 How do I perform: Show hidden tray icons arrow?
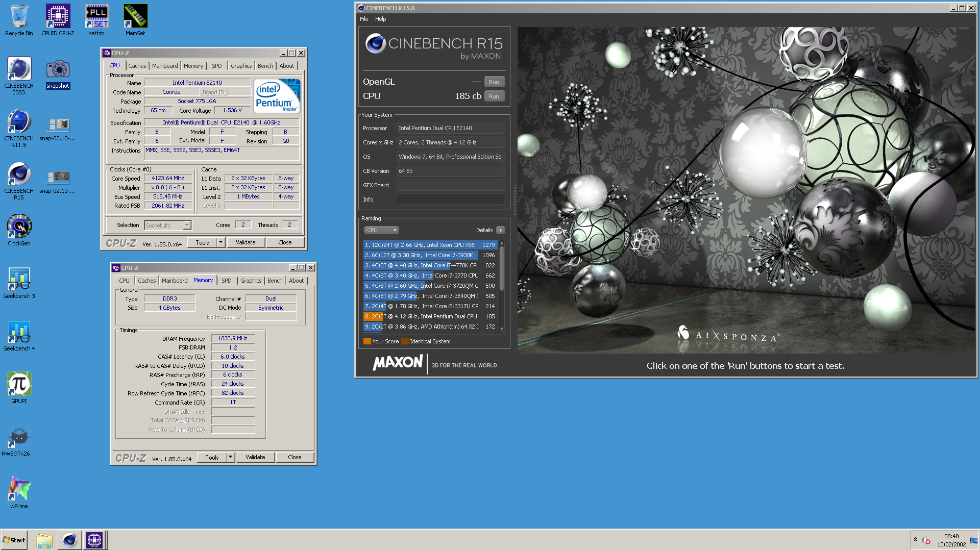pyautogui.click(x=915, y=540)
